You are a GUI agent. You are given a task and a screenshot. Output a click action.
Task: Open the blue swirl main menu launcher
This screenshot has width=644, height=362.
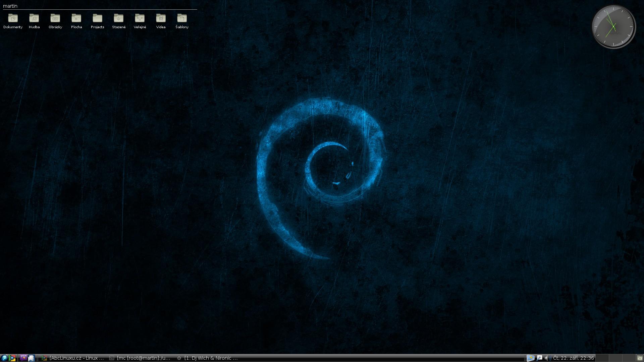tap(4, 358)
